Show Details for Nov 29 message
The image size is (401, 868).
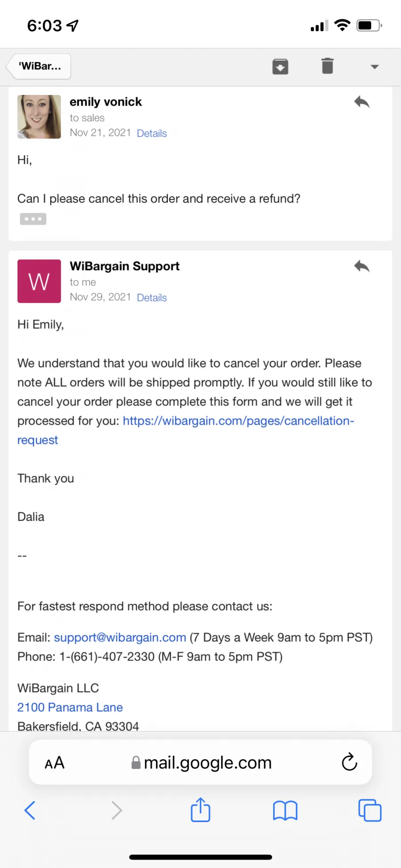coord(151,298)
